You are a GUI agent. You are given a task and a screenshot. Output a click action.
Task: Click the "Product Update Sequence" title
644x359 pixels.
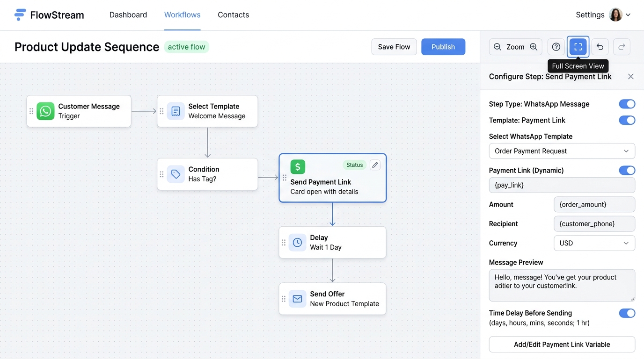87,47
